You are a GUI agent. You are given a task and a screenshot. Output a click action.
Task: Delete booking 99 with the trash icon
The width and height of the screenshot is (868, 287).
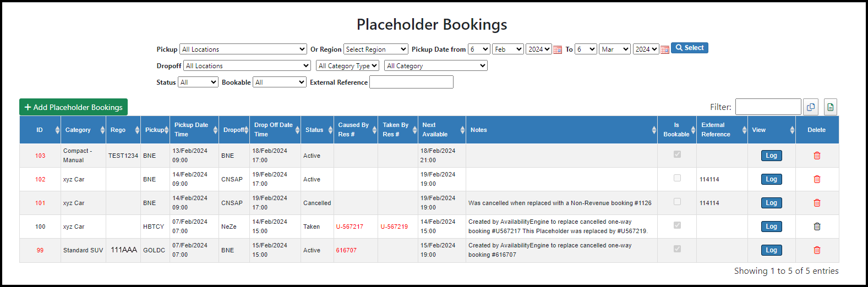coord(817,250)
